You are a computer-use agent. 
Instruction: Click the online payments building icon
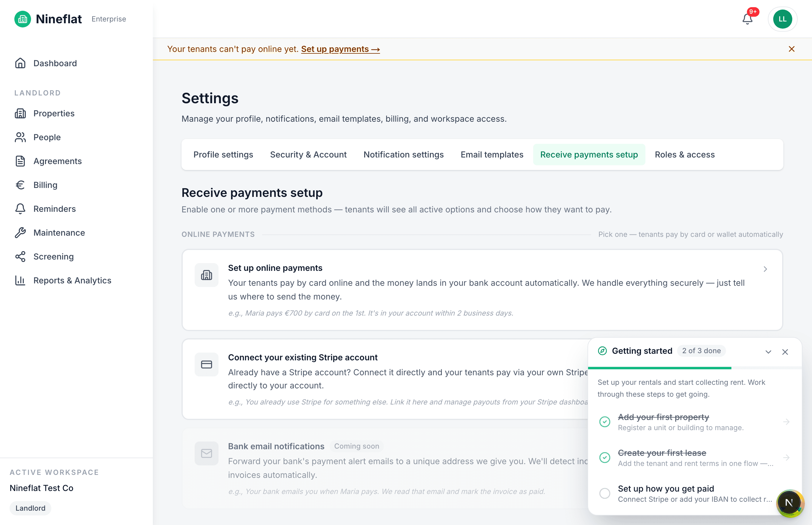[x=206, y=275]
